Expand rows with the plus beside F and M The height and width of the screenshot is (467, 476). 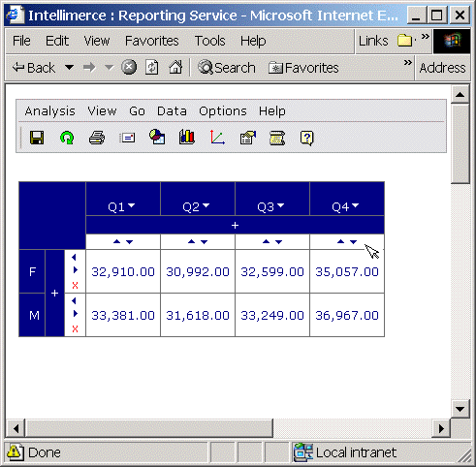click(x=54, y=294)
